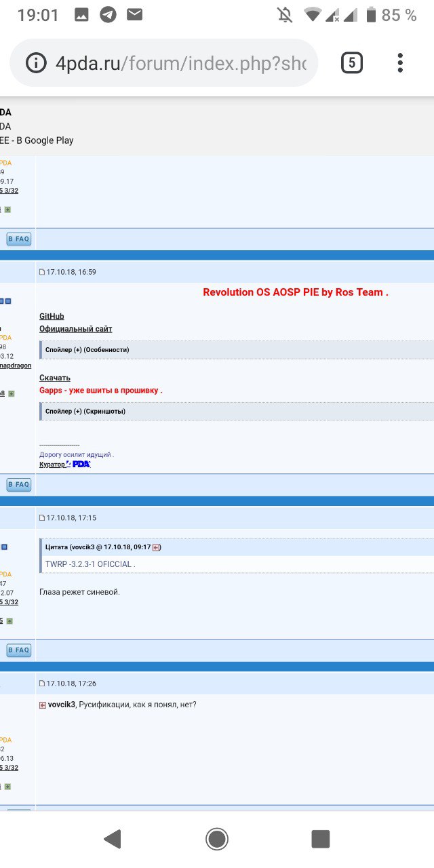Tap the Android recent apps square button

(321, 839)
